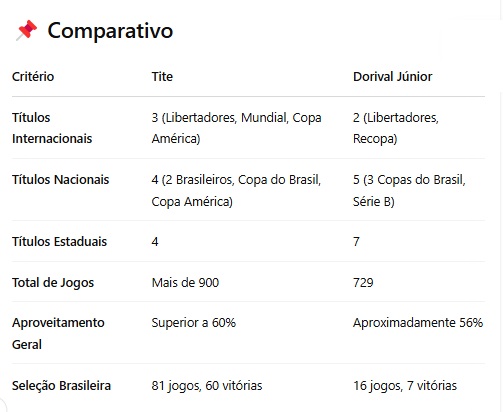This screenshot has height=412, width=503.
Task: Select the Comparativo heading
Action: point(110,31)
